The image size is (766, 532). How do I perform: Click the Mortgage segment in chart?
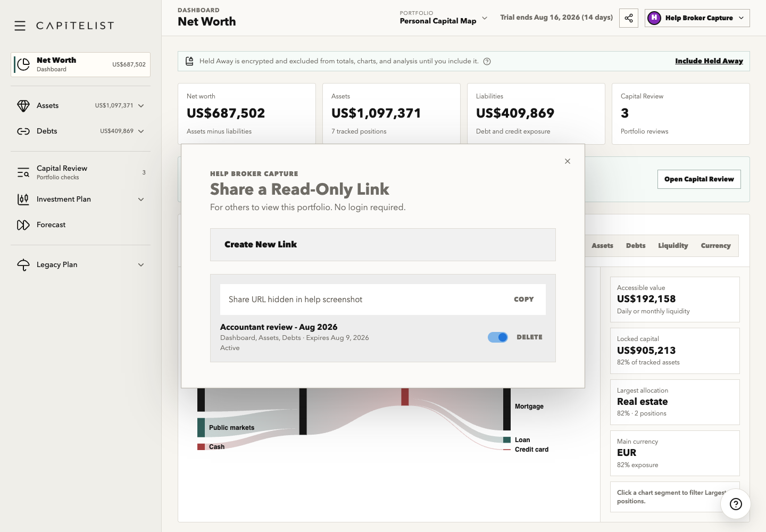point(507,409)
